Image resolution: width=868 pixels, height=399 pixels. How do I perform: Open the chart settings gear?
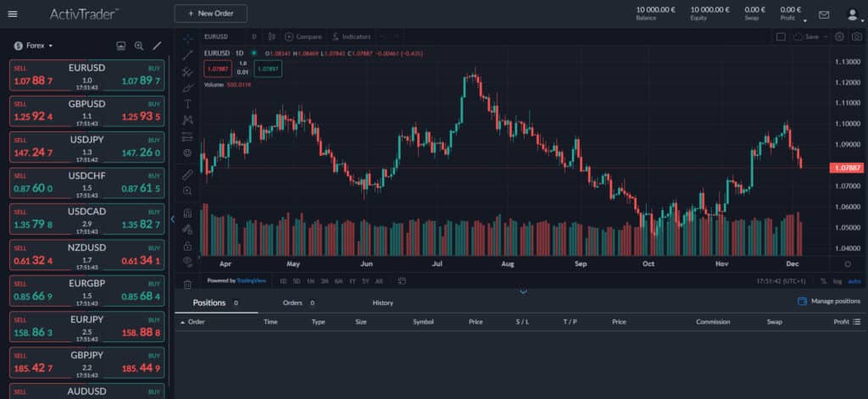coord(839,37)
